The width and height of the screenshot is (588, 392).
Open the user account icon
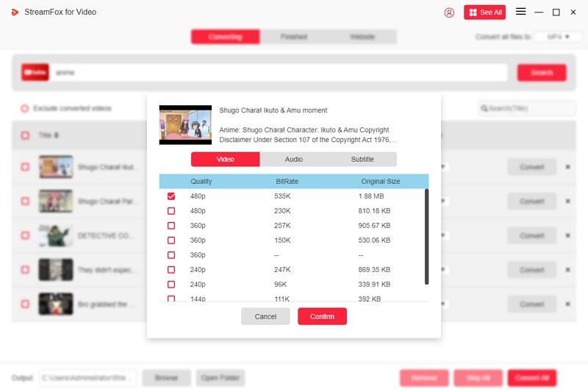(449, 13)
